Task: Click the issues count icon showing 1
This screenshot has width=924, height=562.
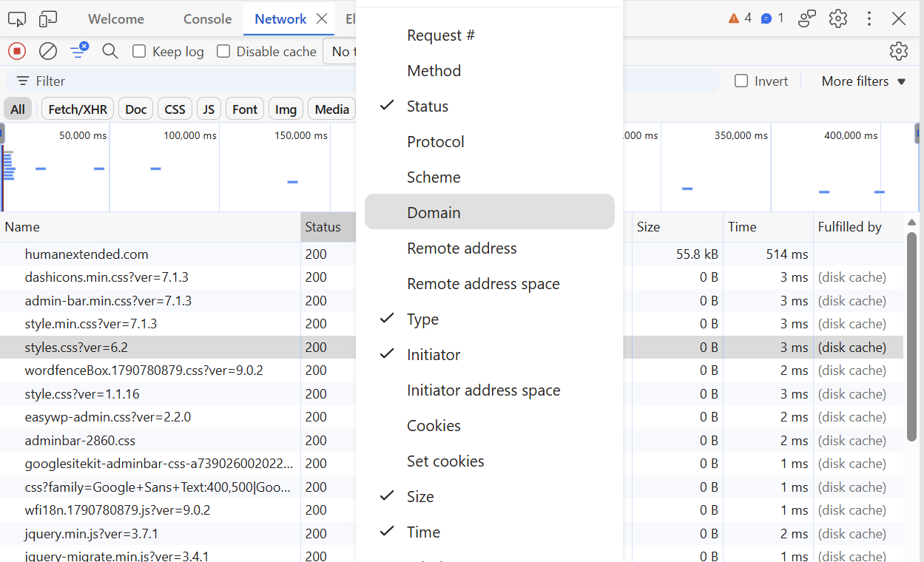Action: (x=772, y=18)
